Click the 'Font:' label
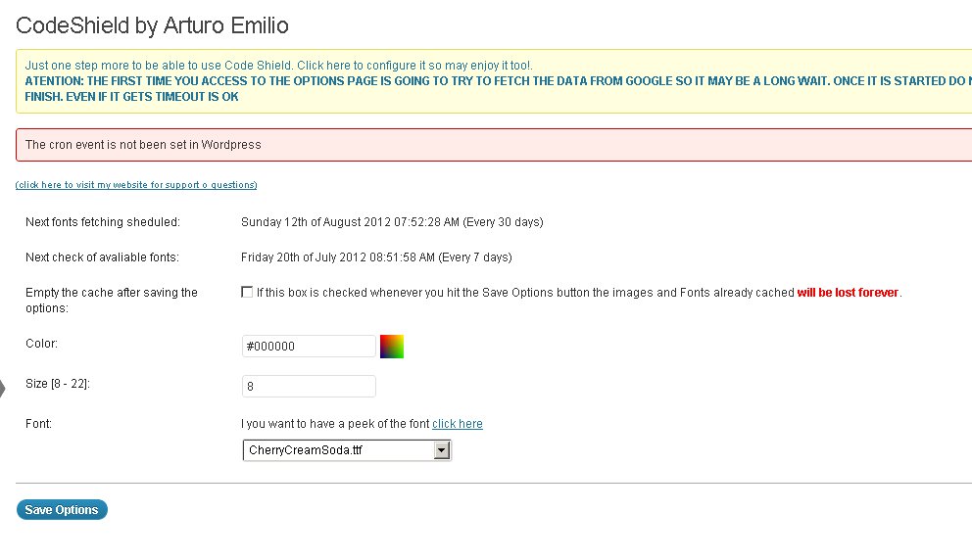The height and width of the screenshot is (560, 972). [x=38, y=424]
